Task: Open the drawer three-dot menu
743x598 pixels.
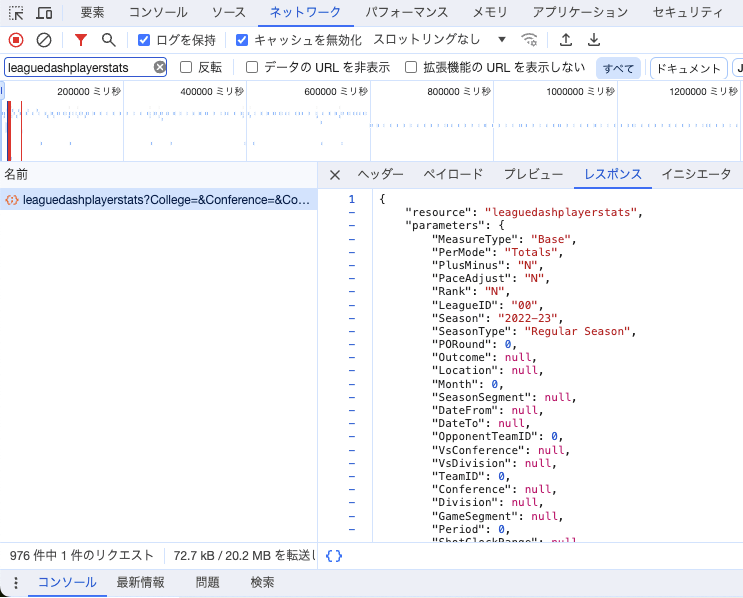Action: click(16, 582)
